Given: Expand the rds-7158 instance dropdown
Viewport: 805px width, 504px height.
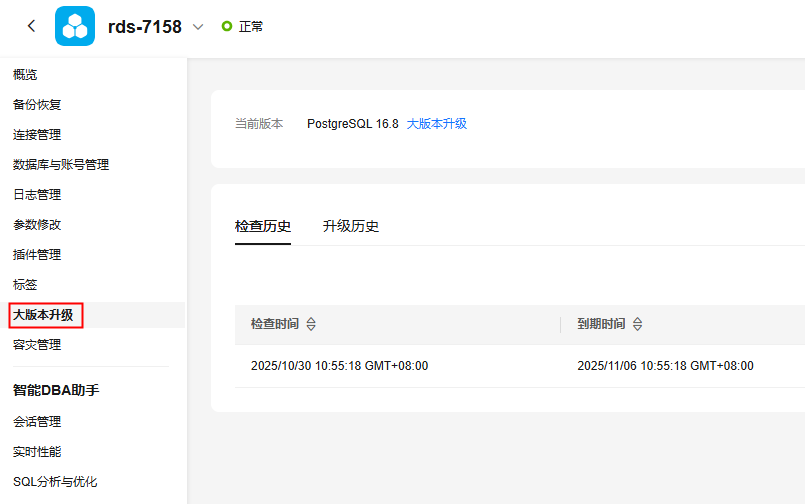Looking at the screenshot, I should tap(197, 27).
